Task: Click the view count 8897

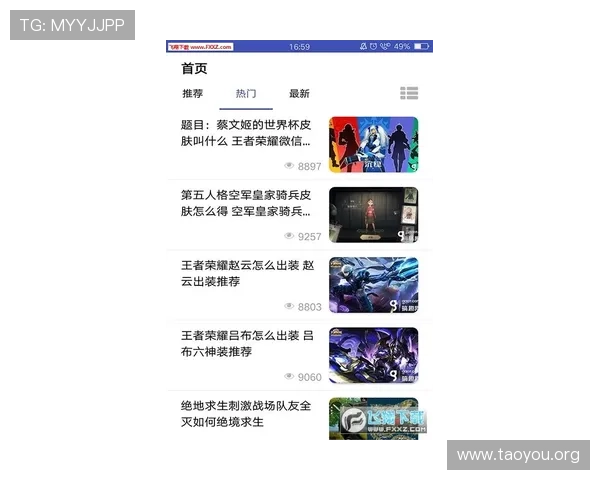Action: click(x=310, y=167)
